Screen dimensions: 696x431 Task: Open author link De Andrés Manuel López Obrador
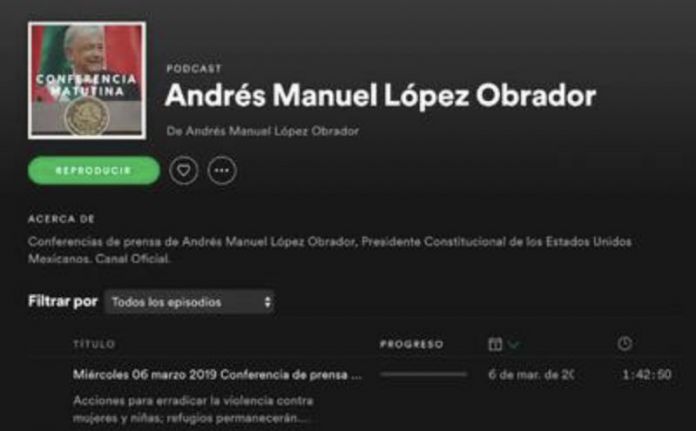coord(262,131)
